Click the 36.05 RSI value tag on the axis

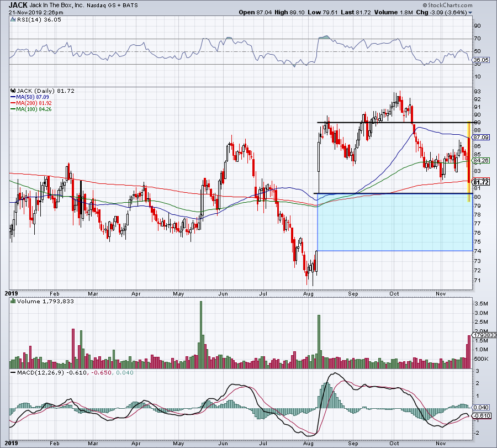point(481,60)
